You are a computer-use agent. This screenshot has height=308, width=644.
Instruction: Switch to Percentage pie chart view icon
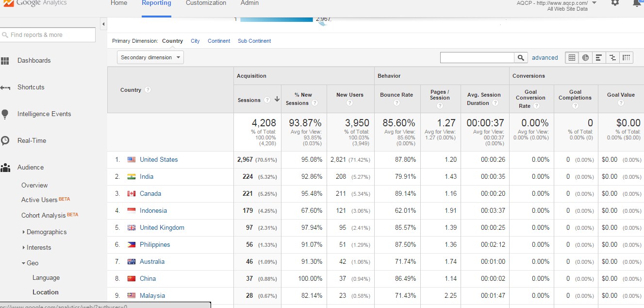[585, 57]
